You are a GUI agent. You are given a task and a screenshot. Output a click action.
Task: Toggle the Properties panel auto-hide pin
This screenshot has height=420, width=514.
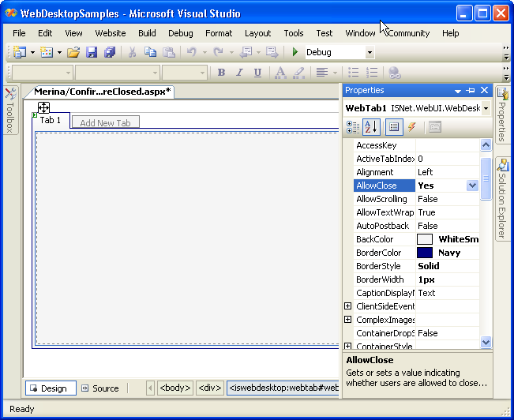pyautogui.click(x=471, y=91)
